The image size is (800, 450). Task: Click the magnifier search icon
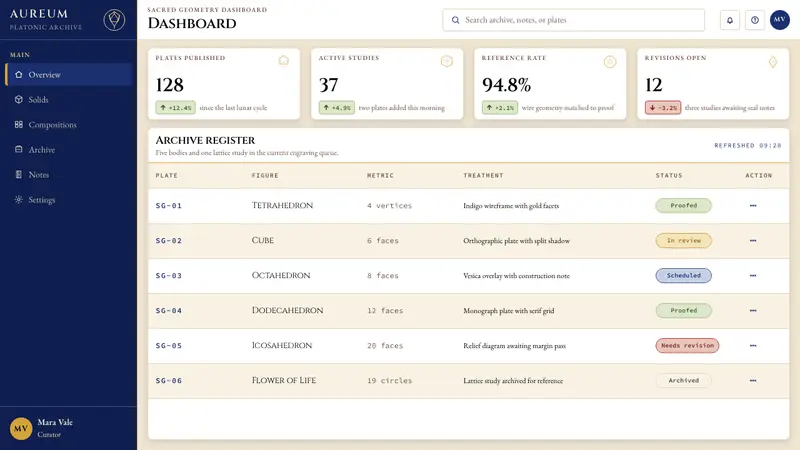(455, 20)
